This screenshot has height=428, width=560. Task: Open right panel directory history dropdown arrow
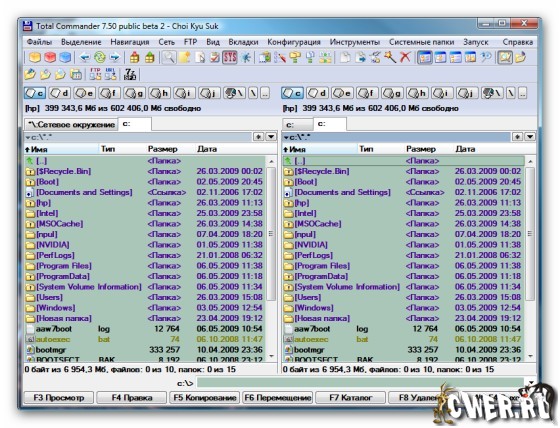click(x=530, y=137)
